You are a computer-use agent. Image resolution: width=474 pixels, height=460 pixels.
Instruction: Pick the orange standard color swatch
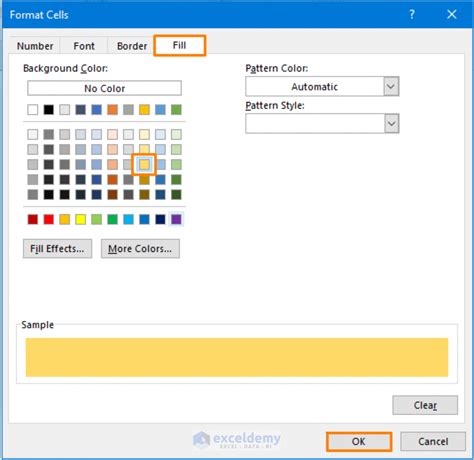tap(65, 219)
